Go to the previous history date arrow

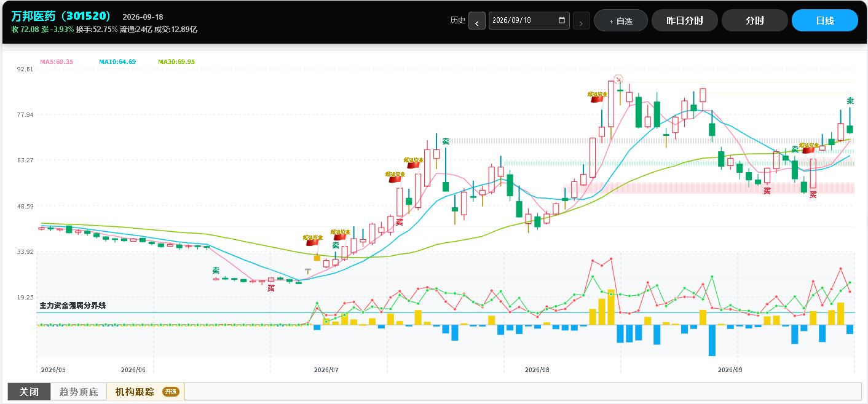[477, 21]
